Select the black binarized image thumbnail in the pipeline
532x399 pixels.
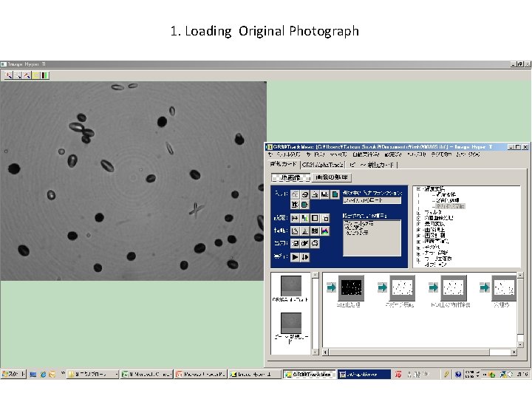(x=351, y=288)
